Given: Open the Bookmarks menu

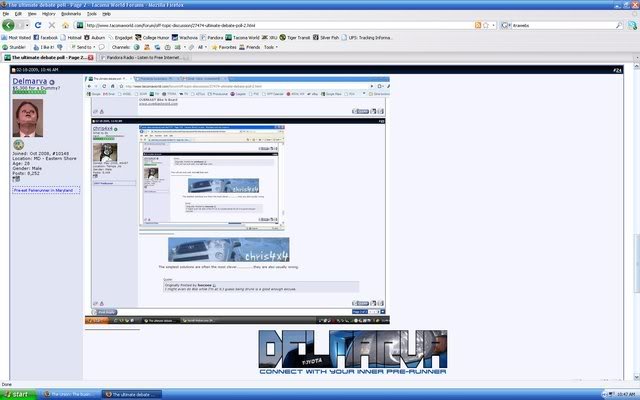Looking at the screenshot, I should click(x=71, y=14).
